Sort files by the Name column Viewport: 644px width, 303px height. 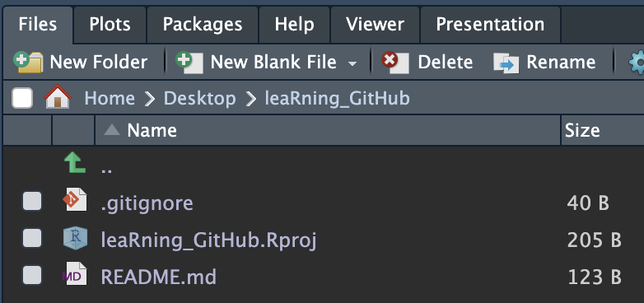[x=152, y=131]
